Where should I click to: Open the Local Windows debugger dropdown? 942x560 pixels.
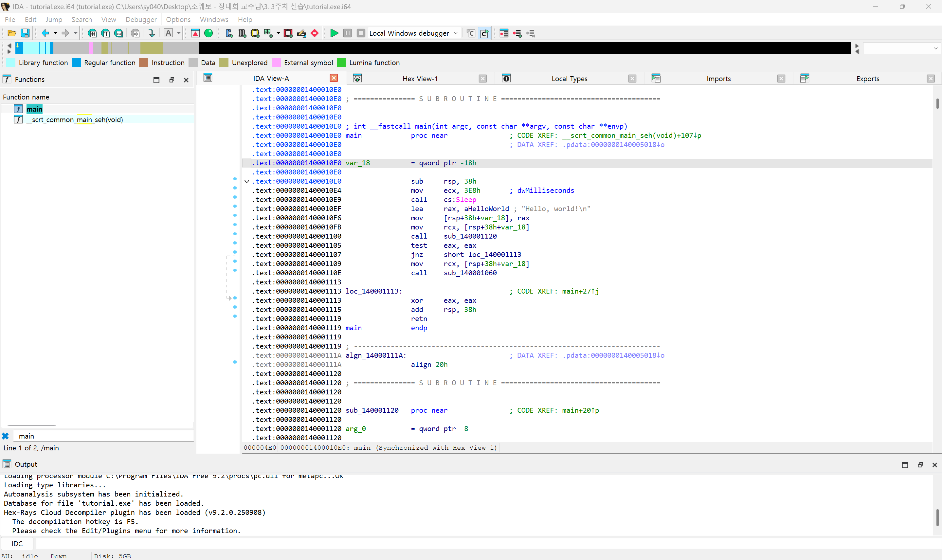click(415, 33)
